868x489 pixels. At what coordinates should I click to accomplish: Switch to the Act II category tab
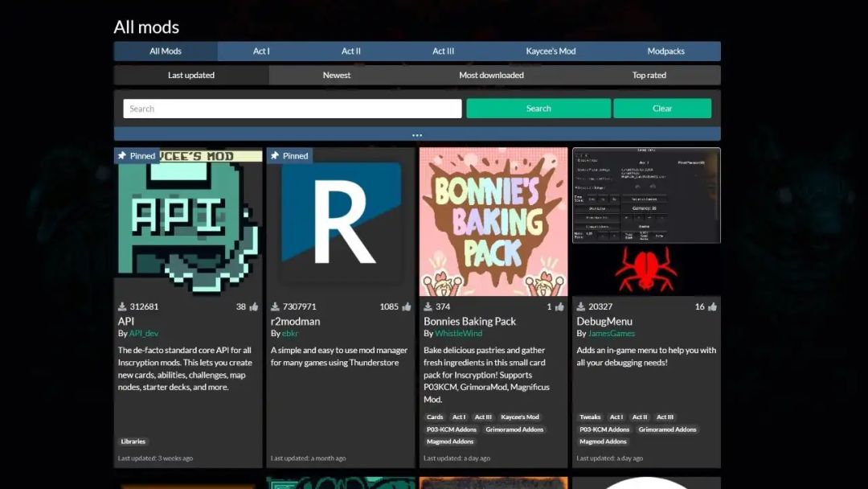pyautogui.click(x=351, y=51)
